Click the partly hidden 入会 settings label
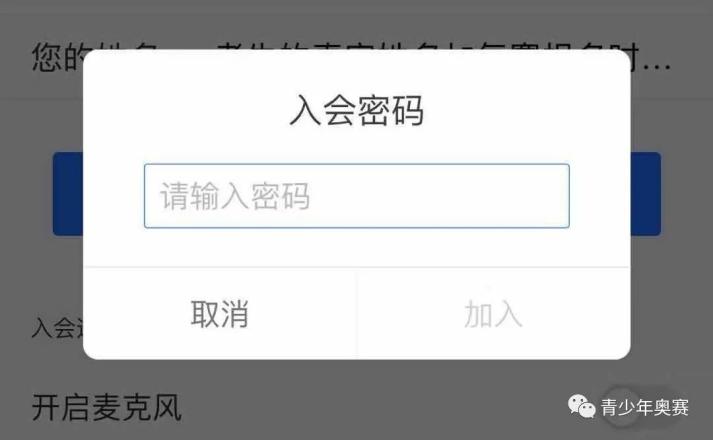Image resolution: width=713 pixels, height=440 pixels. tap(58, 328)
